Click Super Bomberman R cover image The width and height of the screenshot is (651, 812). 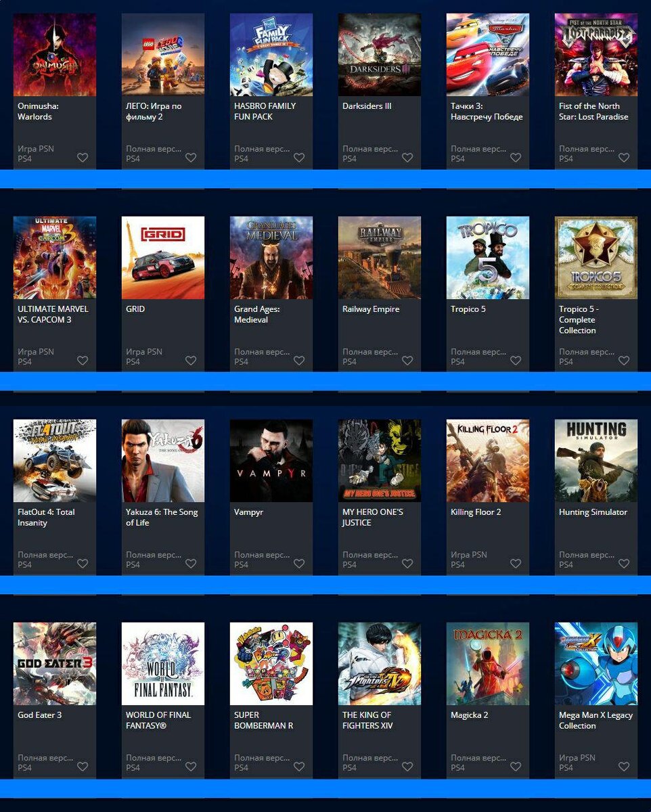pyautogui.click(x=271, y=664)
